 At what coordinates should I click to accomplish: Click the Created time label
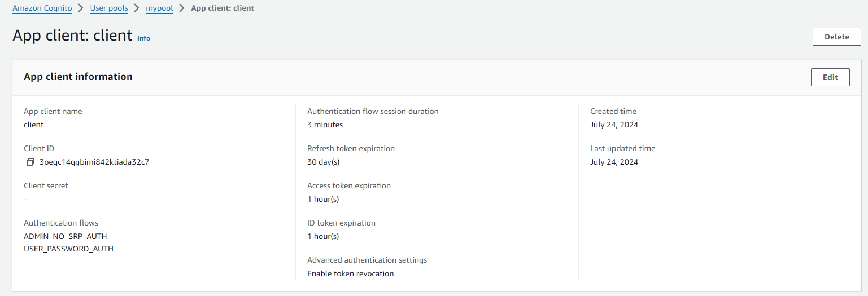click(x=613, y=111)
